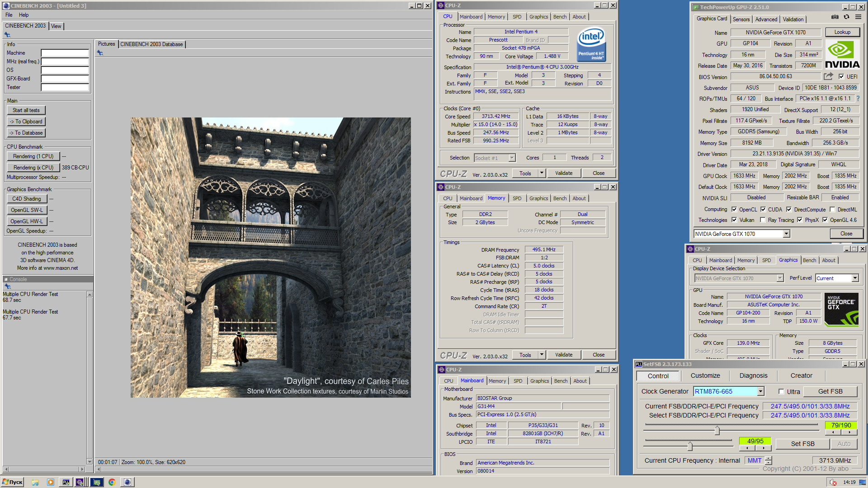Click the CINEBENCH 2003 title bar icon
The height and width of the screenshot is (488, 868).
click(x=6, y=6)
